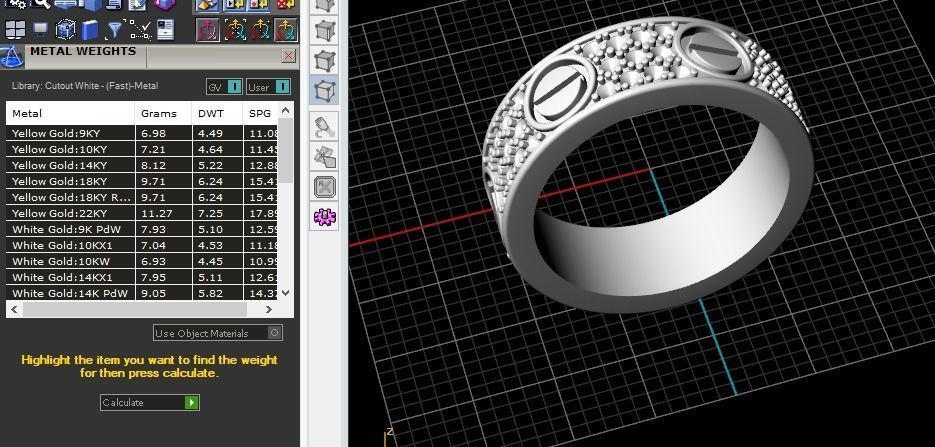935x447 pixels.
Task: Click the horizontal scrollbar thumb of metal table
Action: tap(135, 309)
